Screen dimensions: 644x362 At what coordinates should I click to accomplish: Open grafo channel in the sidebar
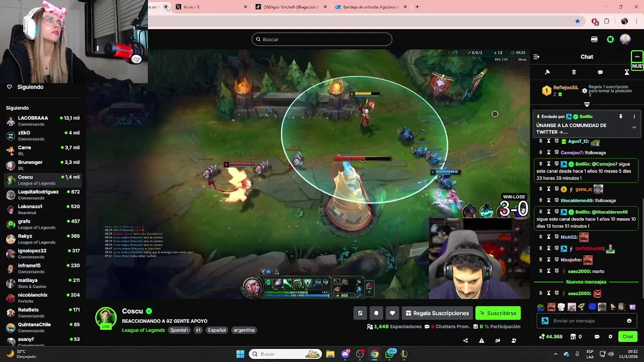point(43,224)
